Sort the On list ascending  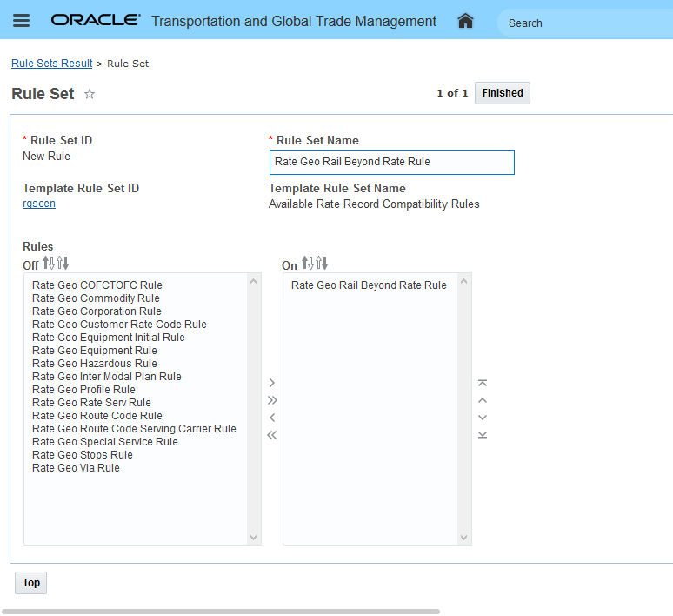point(308,263)
